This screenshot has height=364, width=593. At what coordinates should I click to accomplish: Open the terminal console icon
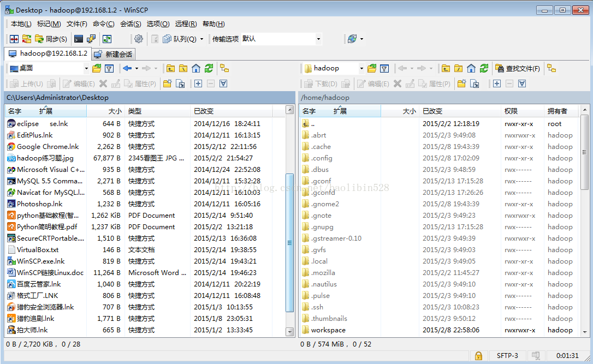point(79,39)
